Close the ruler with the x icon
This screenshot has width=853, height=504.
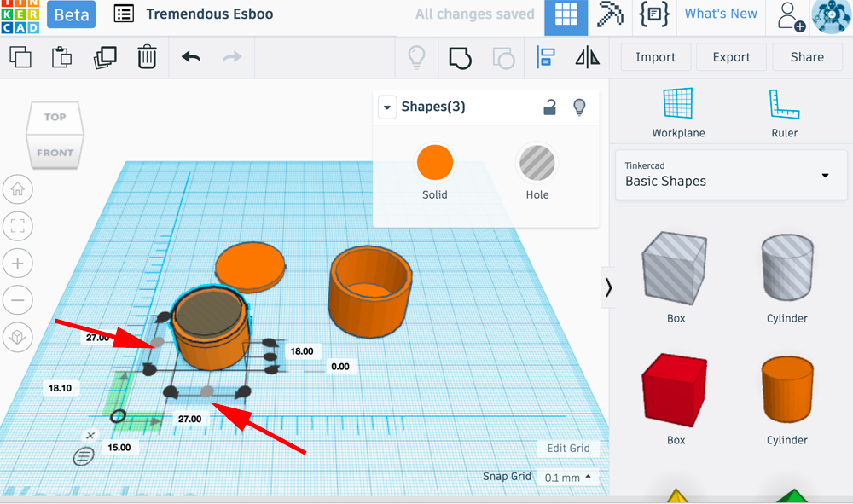click(x=90, y=435)
